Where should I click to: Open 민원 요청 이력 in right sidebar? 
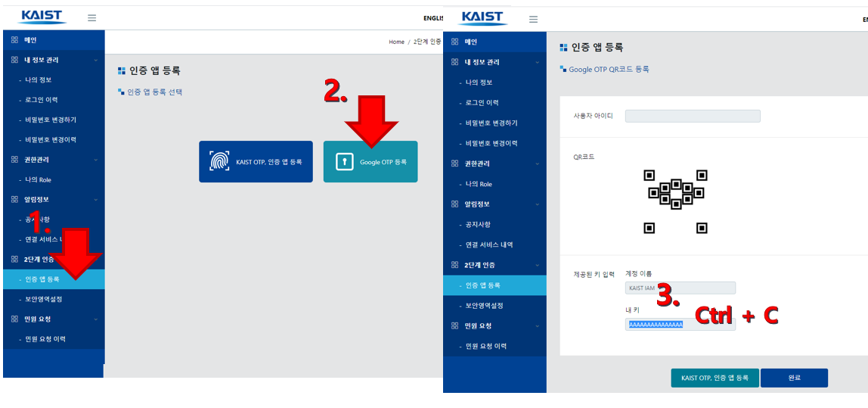486,347
